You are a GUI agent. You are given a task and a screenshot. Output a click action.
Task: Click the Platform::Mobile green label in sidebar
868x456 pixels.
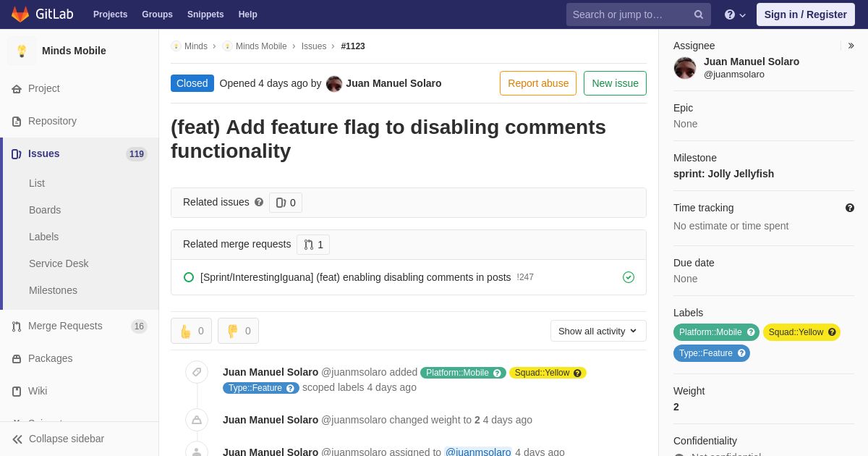click(716, 332)
